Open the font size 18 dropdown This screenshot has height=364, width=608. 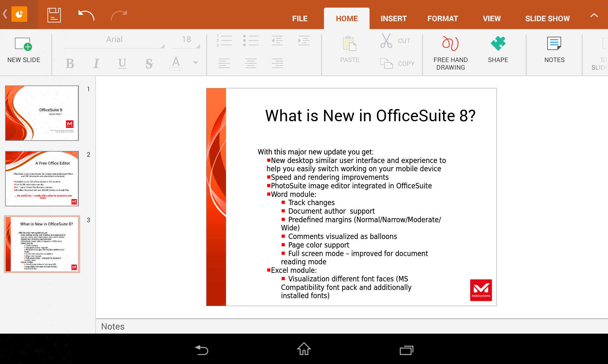pyautogui.click(x=187, y=40)
